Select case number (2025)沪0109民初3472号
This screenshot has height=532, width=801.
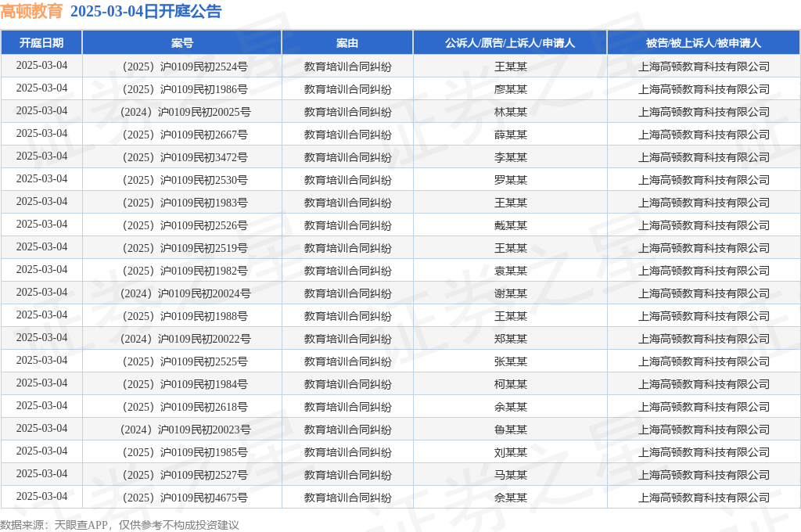pyautogui.click(x=185, y=157)
